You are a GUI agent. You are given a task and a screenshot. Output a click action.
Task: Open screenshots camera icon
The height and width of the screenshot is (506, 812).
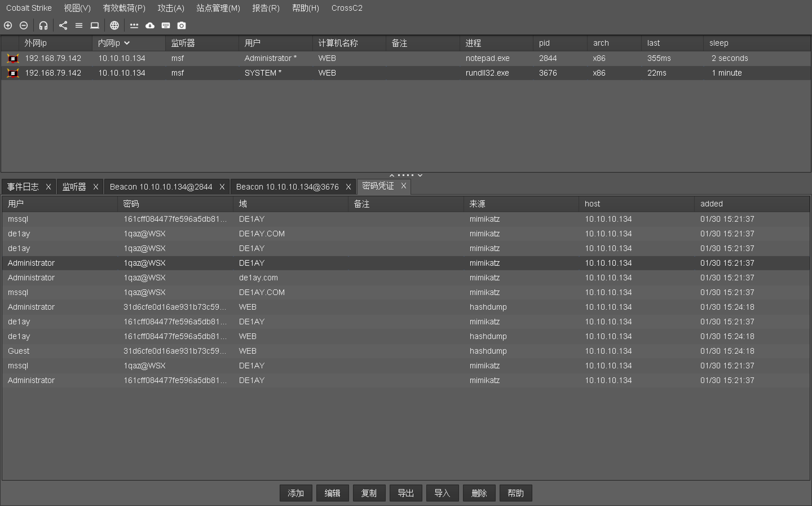coord(181,25)
